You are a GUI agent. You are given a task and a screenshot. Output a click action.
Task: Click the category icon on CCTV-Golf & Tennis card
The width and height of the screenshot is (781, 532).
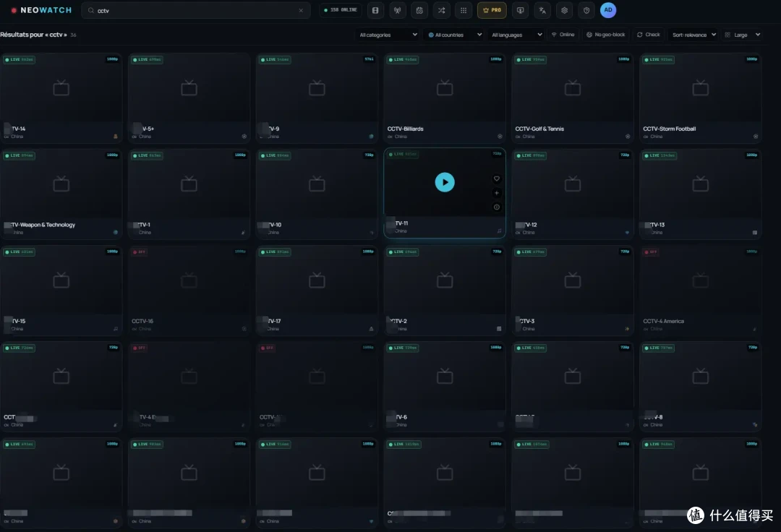click(x=628, y=137)
